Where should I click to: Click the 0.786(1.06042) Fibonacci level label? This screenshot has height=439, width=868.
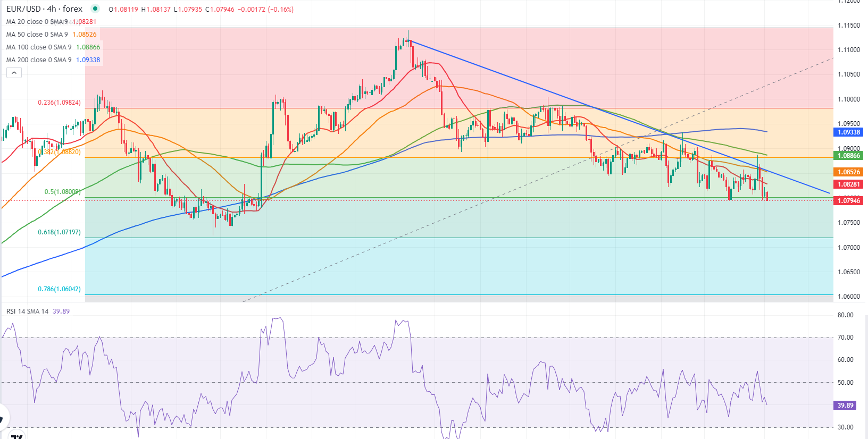pyautogui.click(x=59, y=289)
